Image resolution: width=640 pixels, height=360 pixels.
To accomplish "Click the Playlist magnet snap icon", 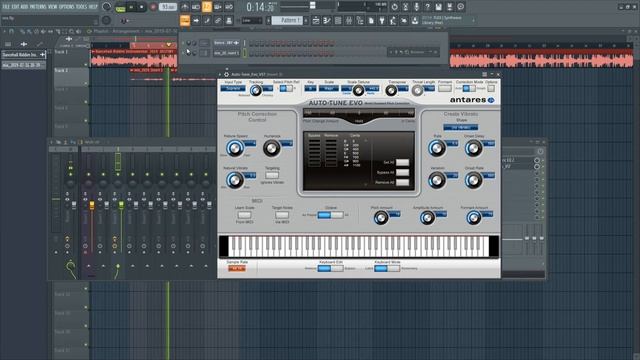I will point(11,31).
